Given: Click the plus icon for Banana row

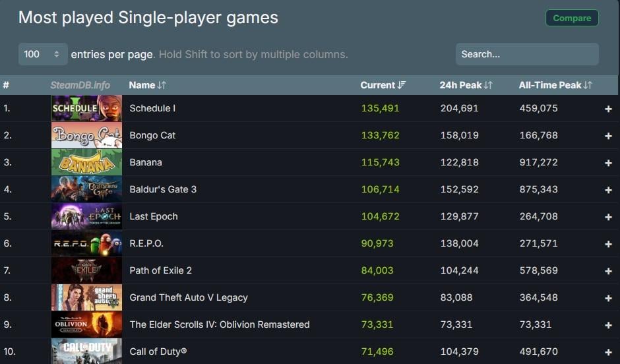Looking at the screenshot, I should click(x=608, y=163).
